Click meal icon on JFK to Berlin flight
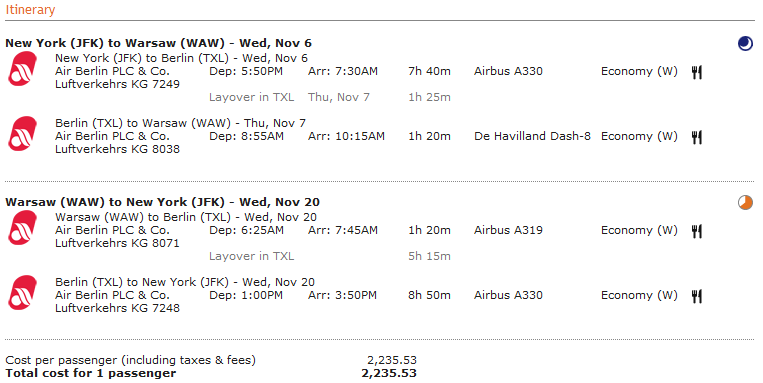Image resolution: width=763 pixels, height=383 pixels. [697, 73]
